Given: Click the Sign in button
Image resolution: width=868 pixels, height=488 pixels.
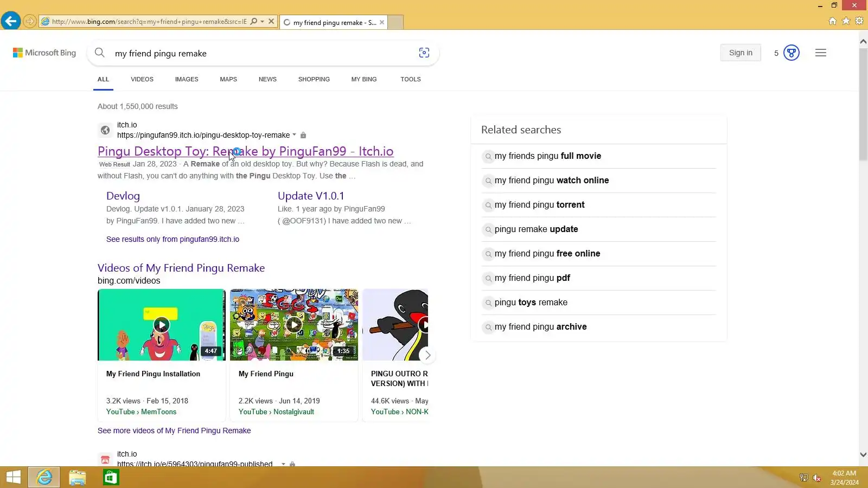Looking at the screenshot, I should (x=741, y=53).
